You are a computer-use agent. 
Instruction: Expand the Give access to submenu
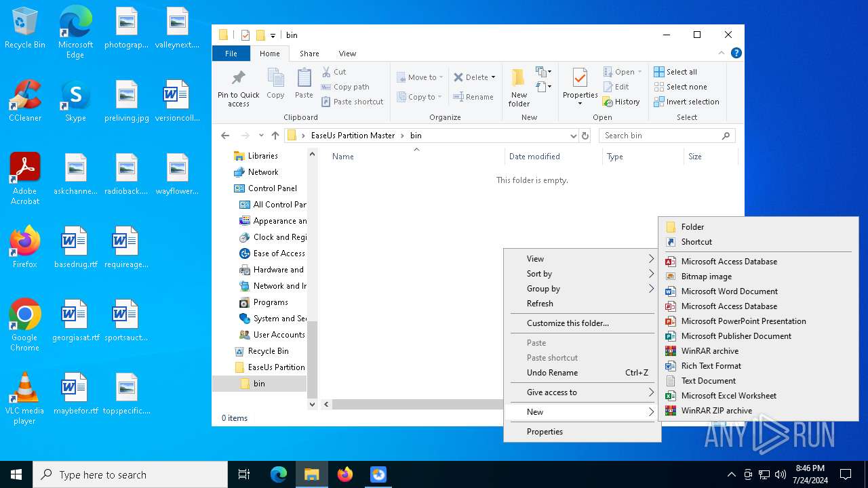point(582,392)
